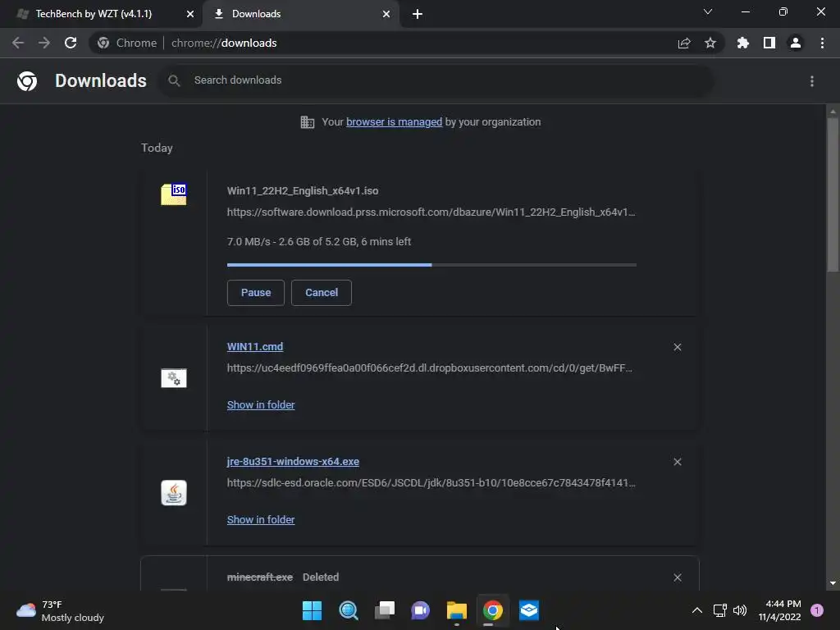Open the share page icon in address bar
Screen dimensions: 840x630
tap(684, 43)
